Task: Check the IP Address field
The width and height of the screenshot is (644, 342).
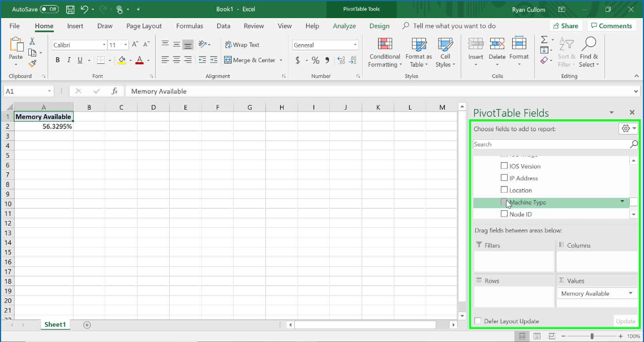Action: point(504,178)
